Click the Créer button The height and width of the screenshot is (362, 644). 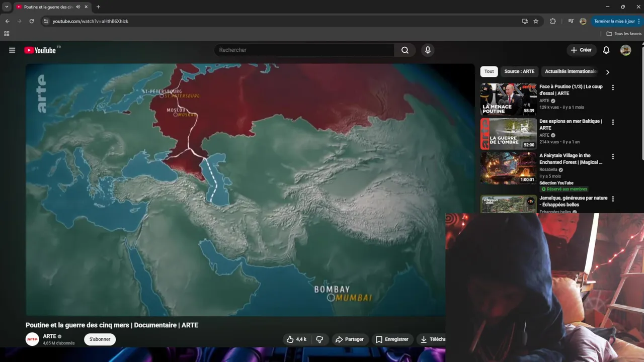click(581, 50)
